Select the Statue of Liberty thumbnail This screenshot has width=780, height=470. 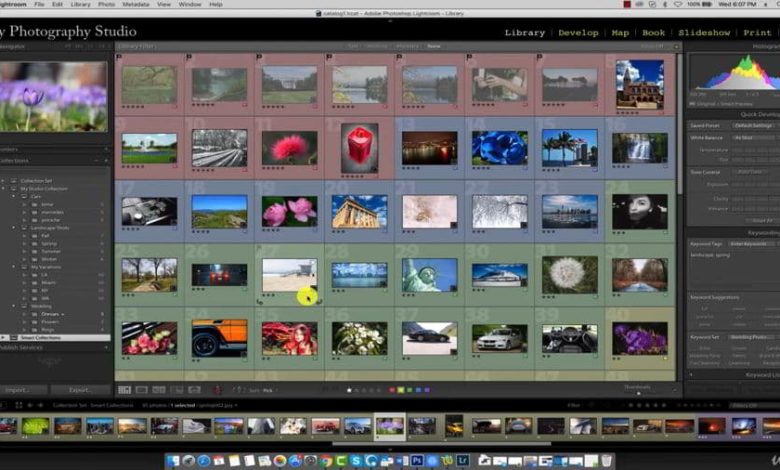[x=429, y=275]
